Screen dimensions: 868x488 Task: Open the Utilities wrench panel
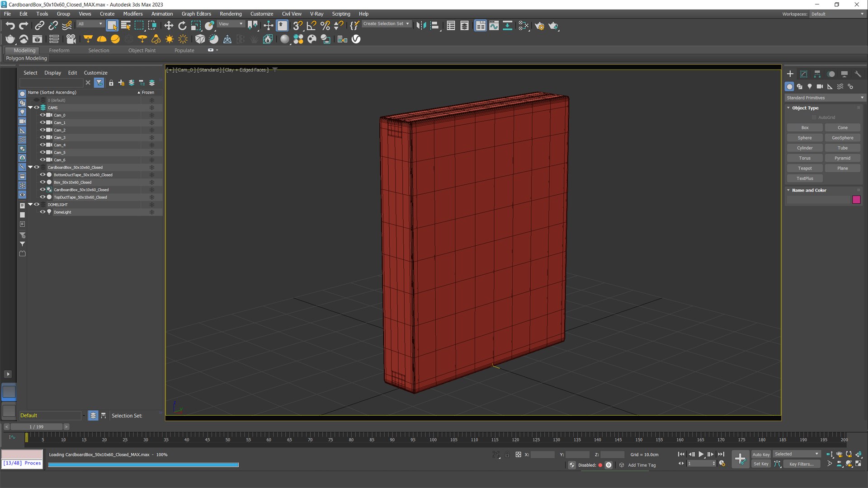click(858, 74)
